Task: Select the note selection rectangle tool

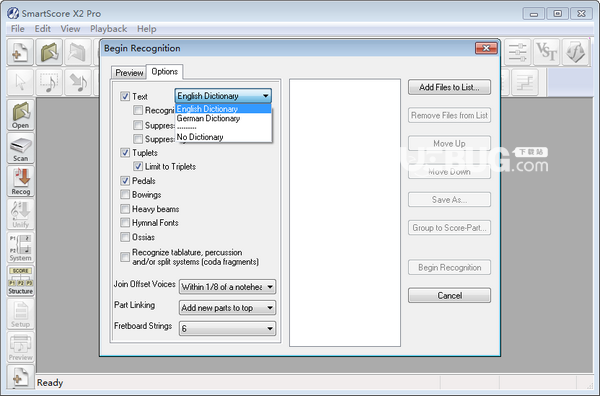Action: tap(49, 82)
